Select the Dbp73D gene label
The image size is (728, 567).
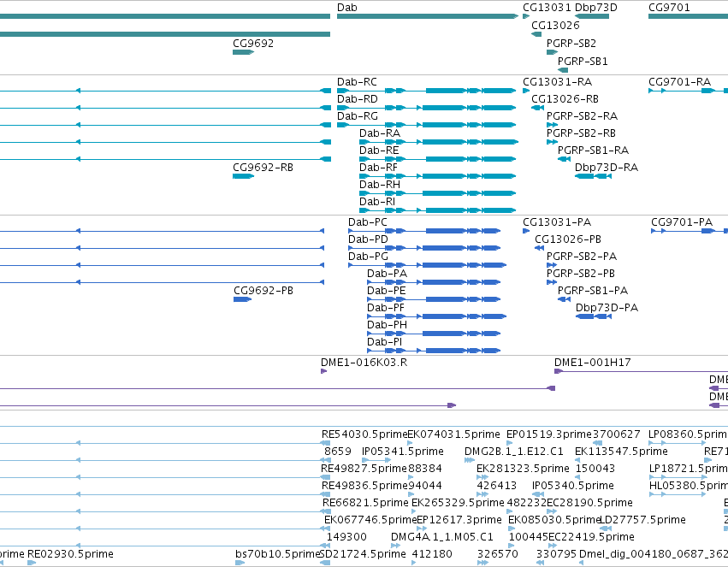[x=596, y=8]
